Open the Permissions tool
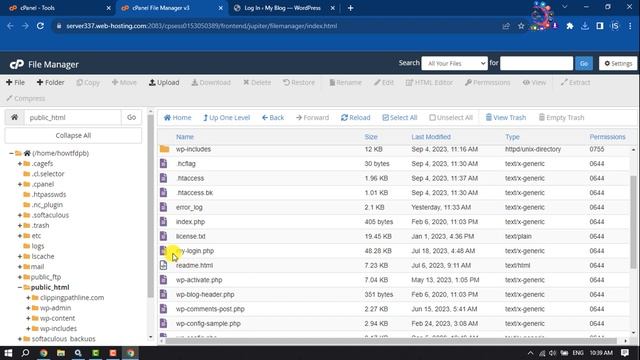The height and width of the screenshot is (360, 640). coord(487,82)
